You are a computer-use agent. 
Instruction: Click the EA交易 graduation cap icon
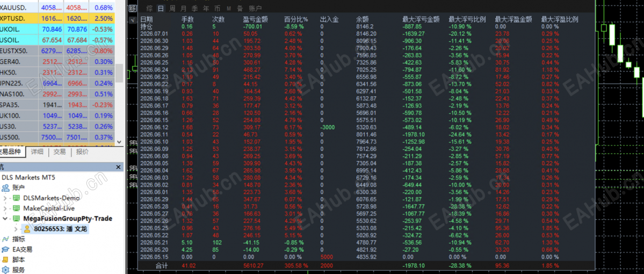pos(5,249)
